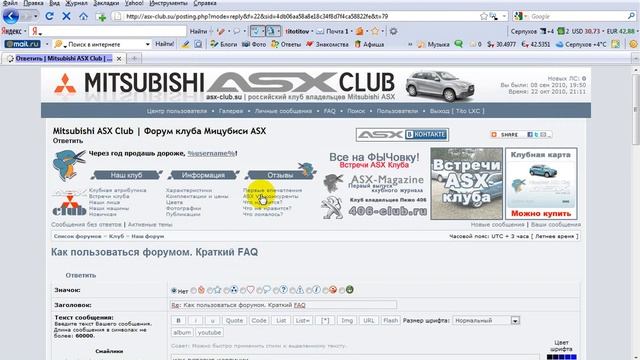The height and width of the screenshot is (360, 640).
Task: Click the Quote BBCode button
Action: [234, 320]
